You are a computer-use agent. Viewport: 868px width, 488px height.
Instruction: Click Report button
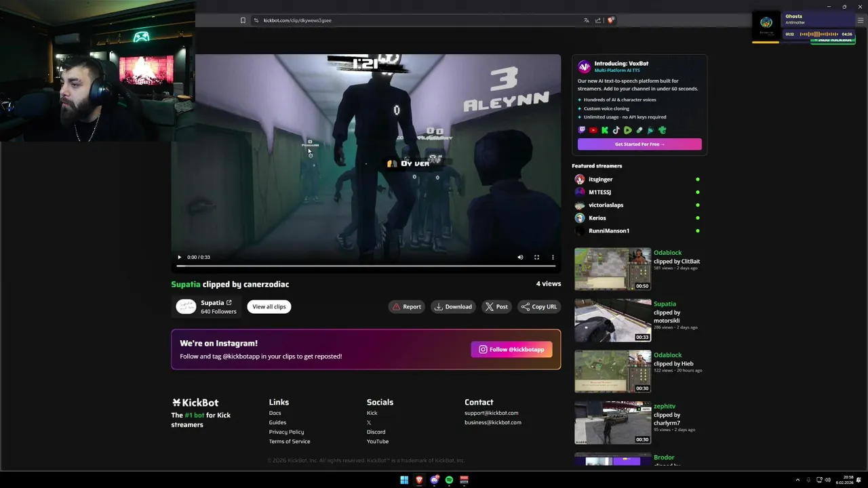tap(406, 307)
